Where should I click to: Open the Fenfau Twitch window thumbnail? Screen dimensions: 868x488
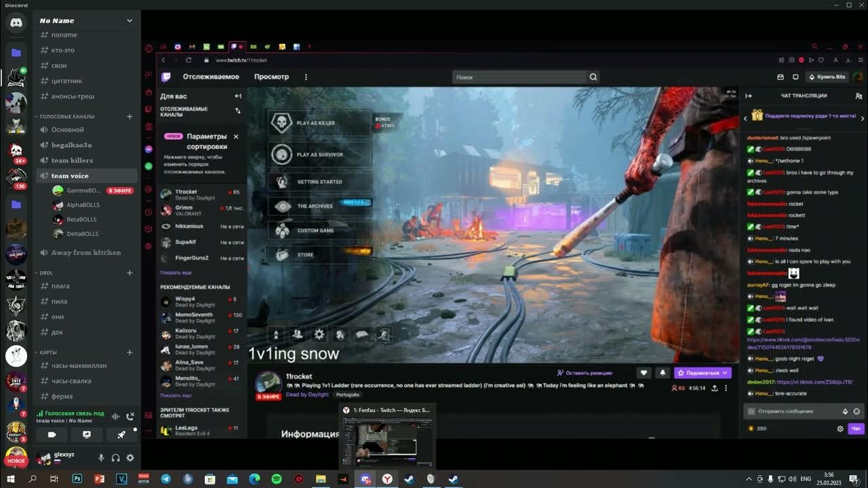coord(387,436)
